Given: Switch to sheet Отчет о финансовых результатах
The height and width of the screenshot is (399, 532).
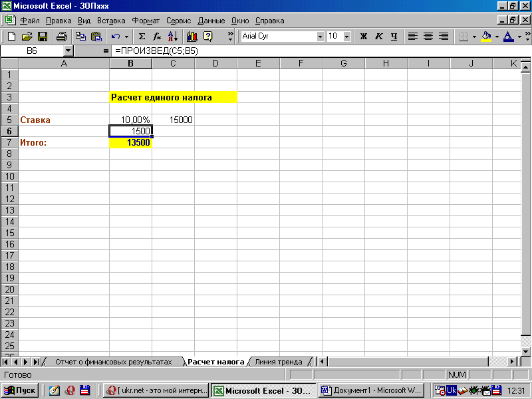Looking at the screenshot, I should [x=114, y=362].
